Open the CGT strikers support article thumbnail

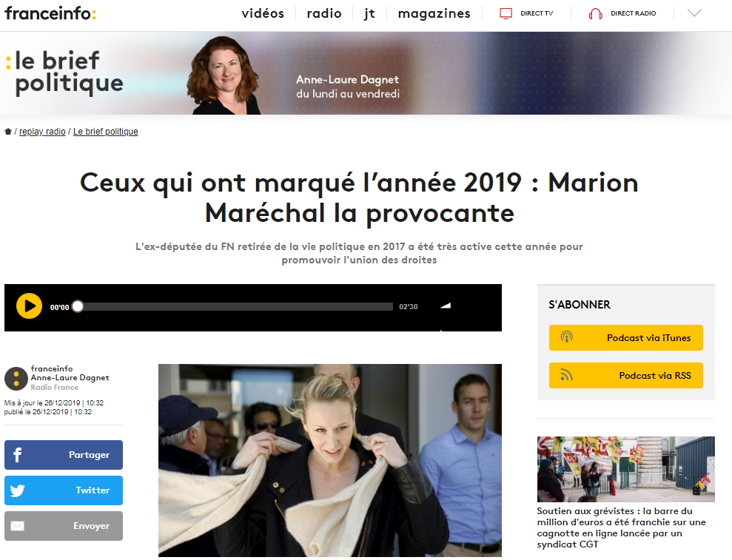click(x=625, y=469)
